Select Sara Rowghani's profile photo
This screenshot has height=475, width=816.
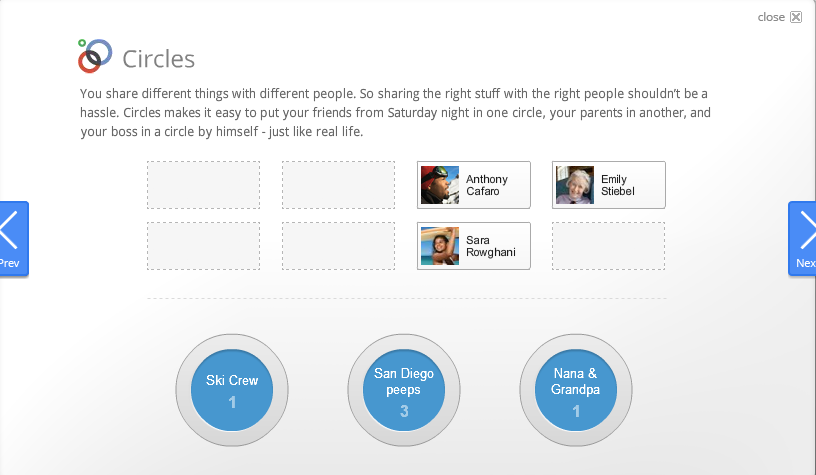point(440,246)
